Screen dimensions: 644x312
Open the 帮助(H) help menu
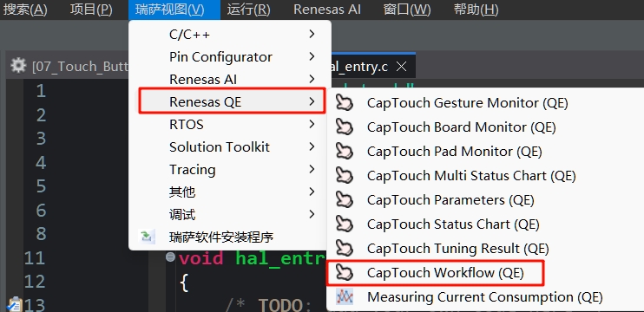pyautogui.click(x=476, y=10)
